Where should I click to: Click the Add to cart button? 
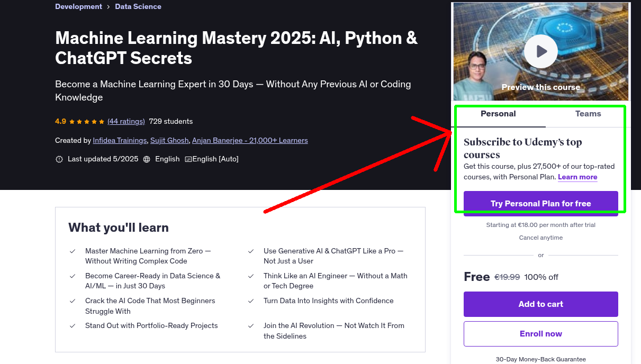pyautogui.click(x=541, y=304)
